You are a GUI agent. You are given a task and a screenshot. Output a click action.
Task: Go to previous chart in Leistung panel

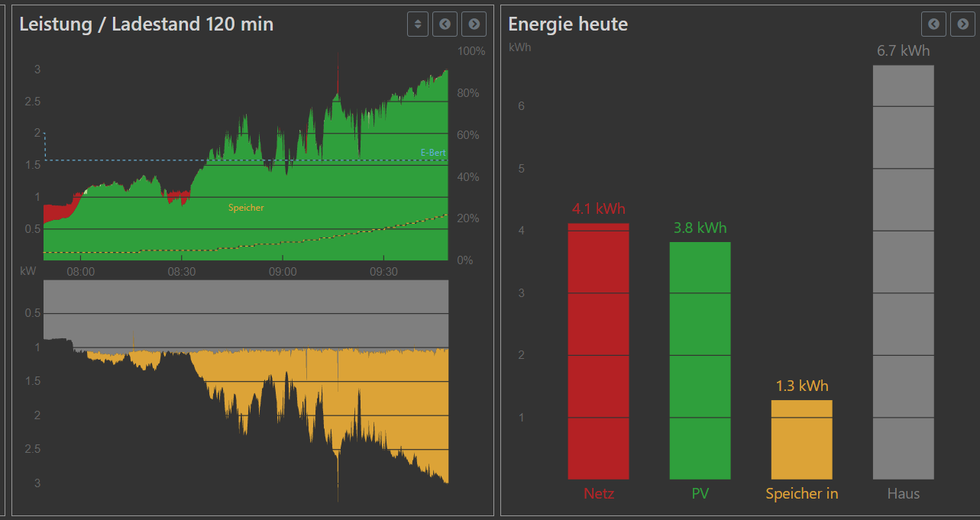click(445, 24)
